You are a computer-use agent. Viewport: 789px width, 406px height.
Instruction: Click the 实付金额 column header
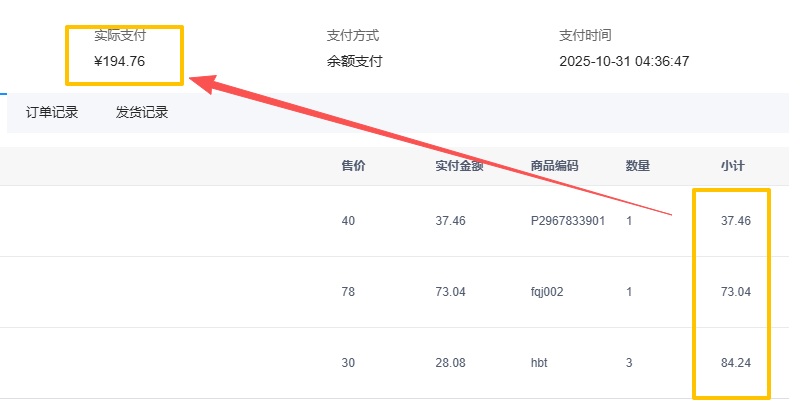pyautogui.click(x=460, y=166)
